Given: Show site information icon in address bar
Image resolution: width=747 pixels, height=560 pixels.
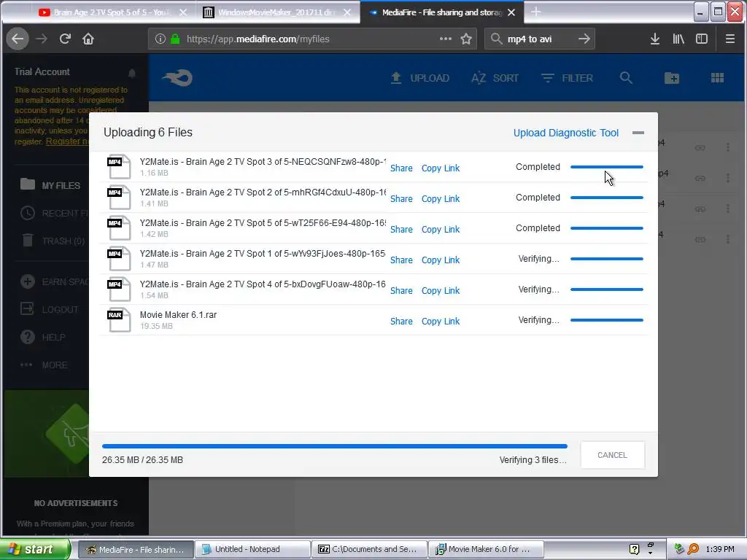Looking at the screenshot, I should 160,39.
